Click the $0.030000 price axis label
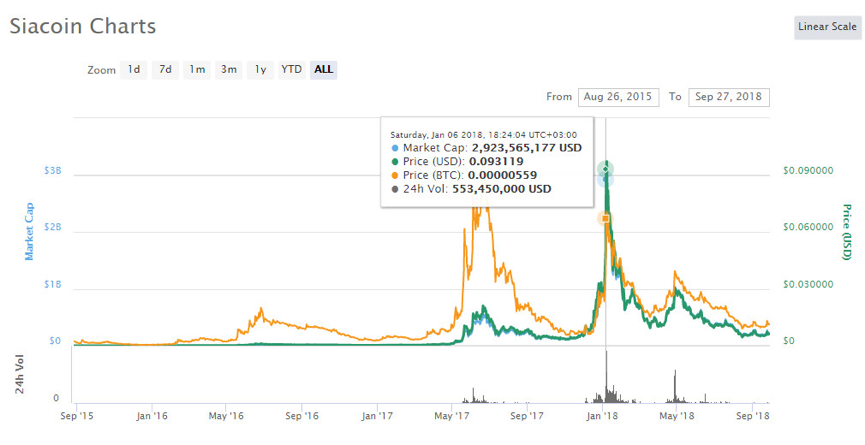Viewport: 865px width, 445px height. tap(808, 285)
